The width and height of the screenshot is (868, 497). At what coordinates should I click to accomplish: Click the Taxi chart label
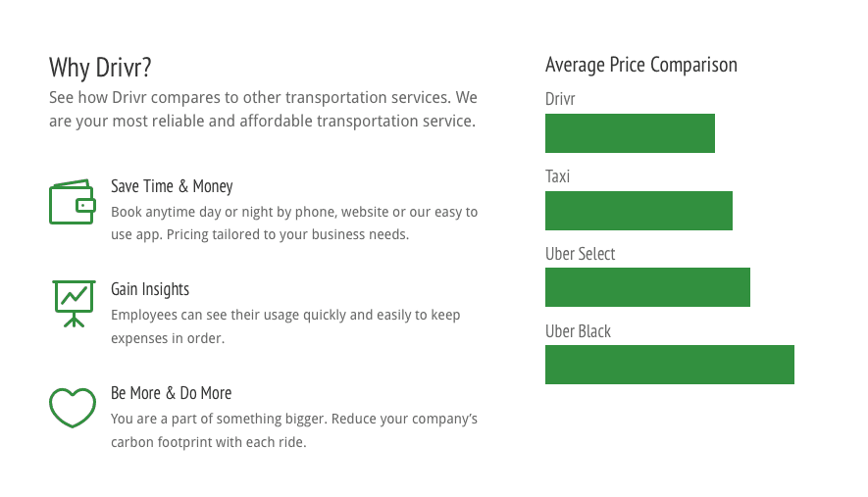pos(557,176)
